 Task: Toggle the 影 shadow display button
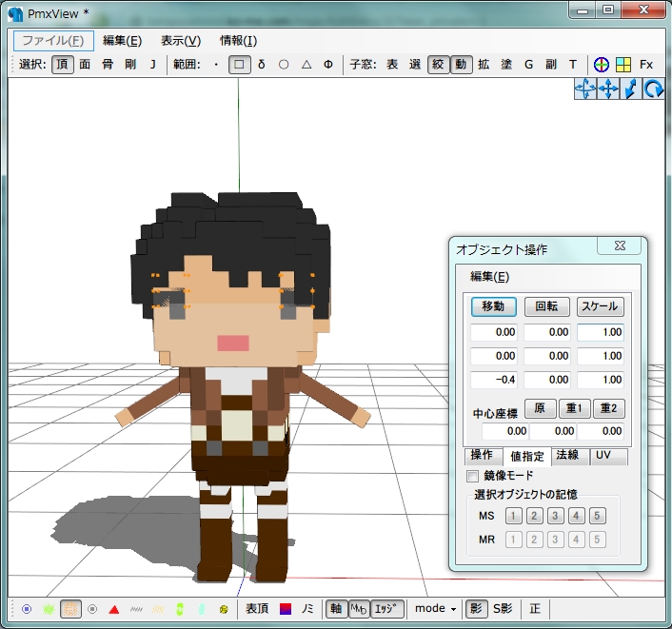(x=476, y=609)
